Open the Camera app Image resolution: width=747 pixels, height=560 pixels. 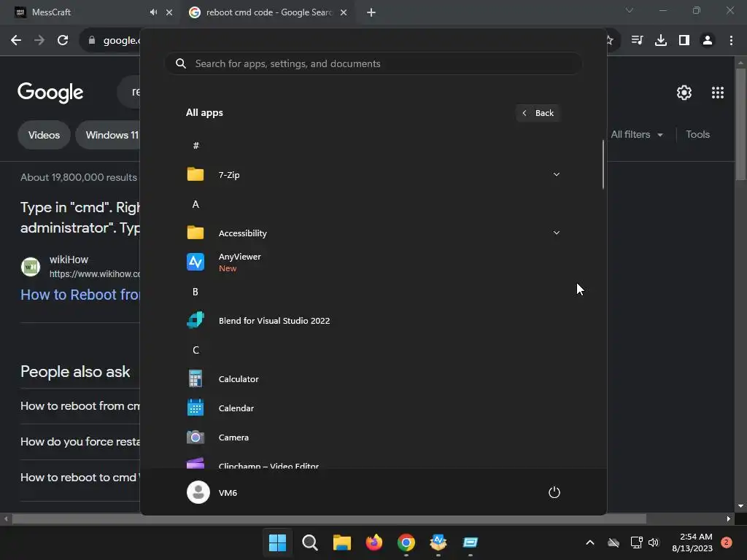[373, 437]
